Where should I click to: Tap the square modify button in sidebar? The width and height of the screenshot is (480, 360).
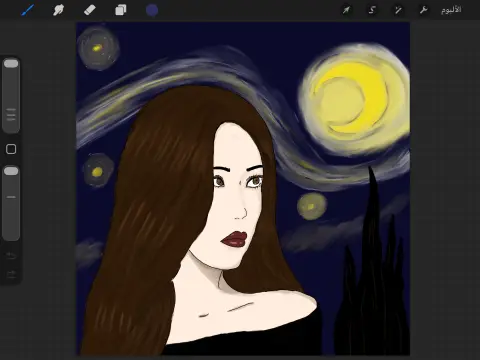pyautogui.click(x=11, y=149)
